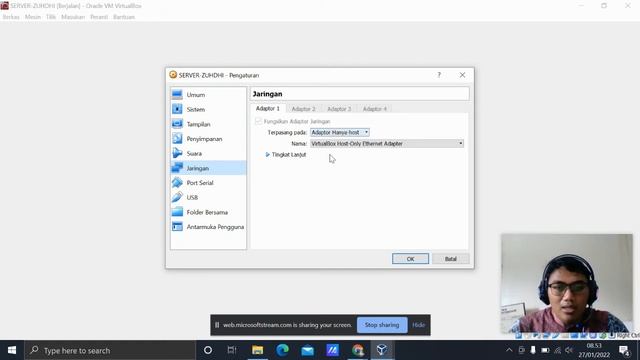
Task: Expand the Tingkat Lanjut section
Action: coord(285,155)
